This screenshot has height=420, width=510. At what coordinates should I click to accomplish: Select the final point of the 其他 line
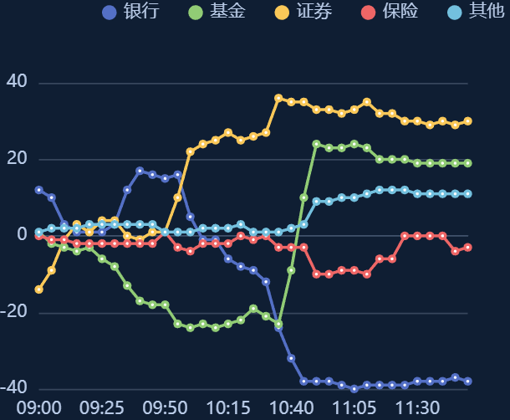click(x=468, y=194)
